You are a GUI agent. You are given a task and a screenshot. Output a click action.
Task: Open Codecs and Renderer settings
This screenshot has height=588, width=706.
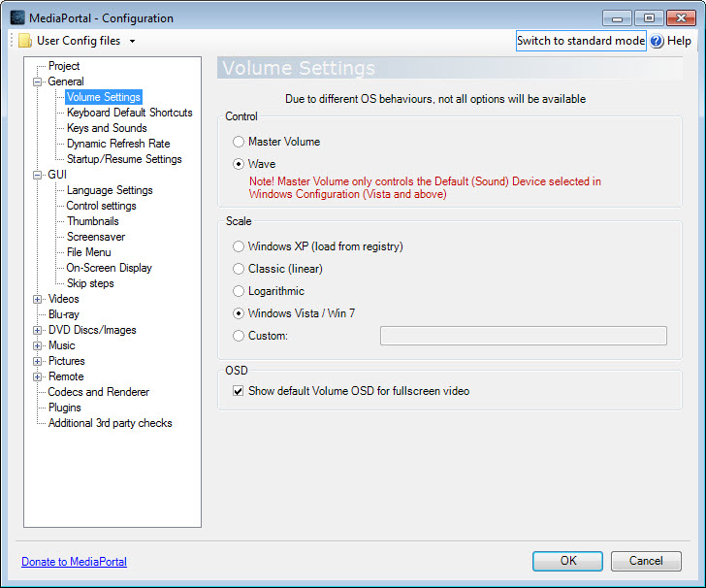click(x=99, y=392)
